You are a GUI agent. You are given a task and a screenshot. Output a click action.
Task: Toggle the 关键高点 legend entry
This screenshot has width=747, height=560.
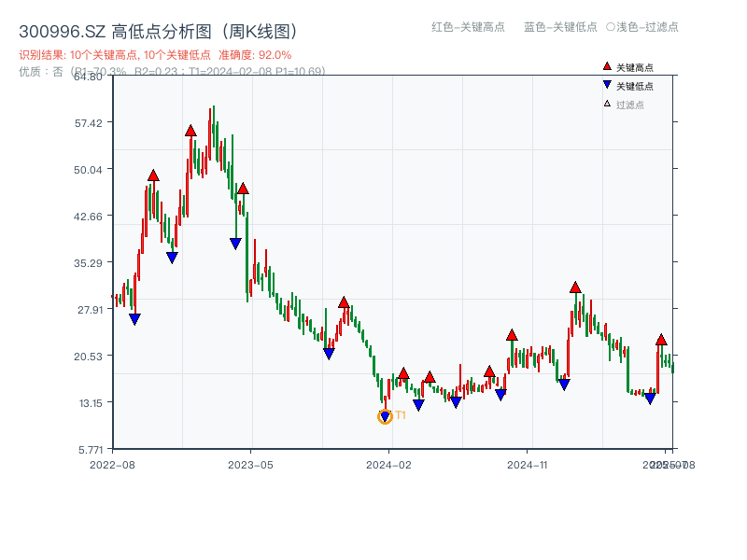pos(628,67)
